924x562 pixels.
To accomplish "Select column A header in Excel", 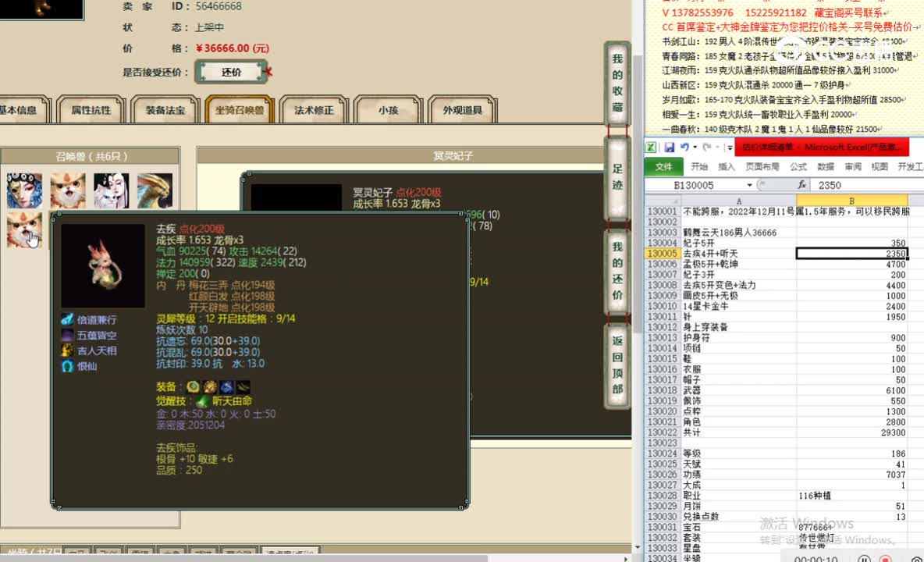I will (738, 201).
